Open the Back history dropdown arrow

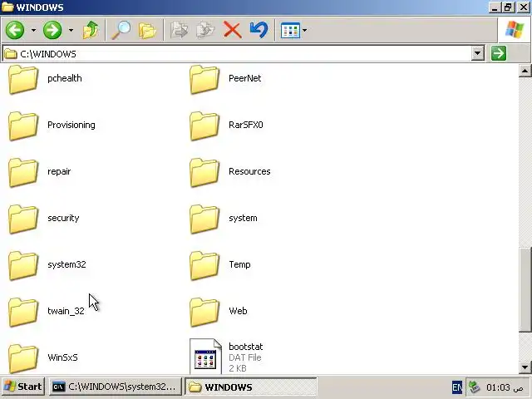pyautogui.click(x=33, y=30)
